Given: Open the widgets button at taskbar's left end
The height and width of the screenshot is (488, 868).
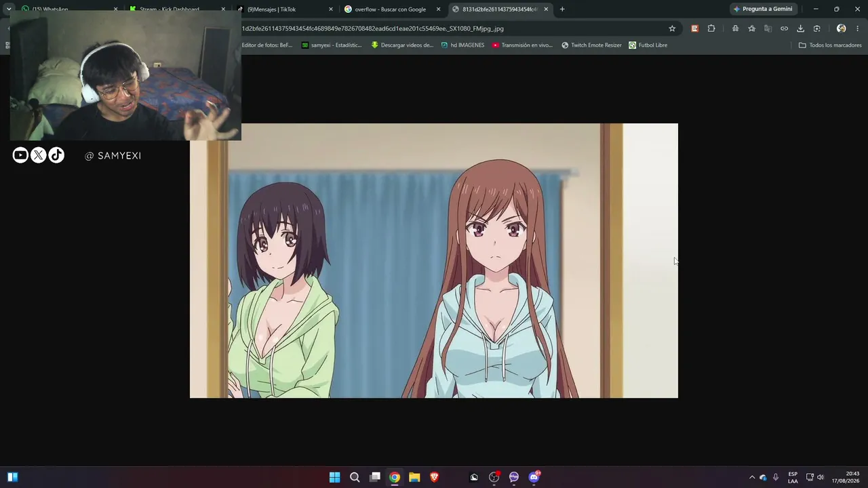Looking at the screenshot, I should (12, 477).
